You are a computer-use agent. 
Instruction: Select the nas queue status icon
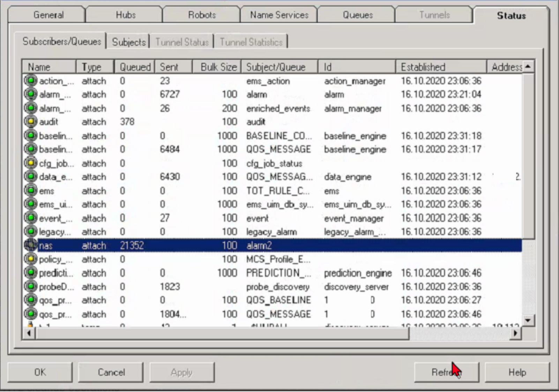coord(31,245)
